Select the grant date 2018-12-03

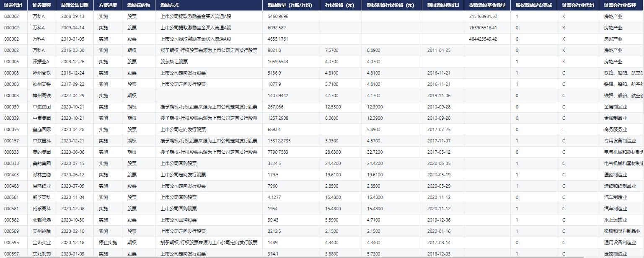click(439, 254)
